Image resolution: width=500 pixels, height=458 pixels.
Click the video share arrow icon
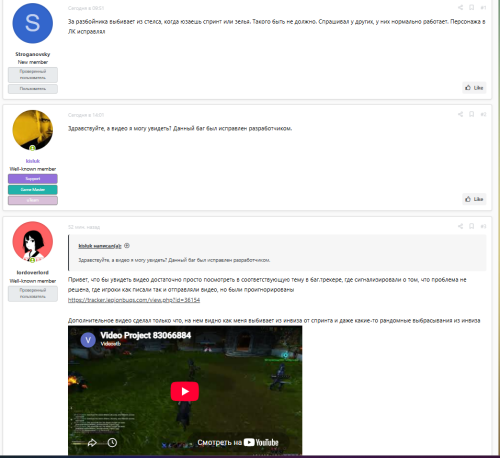pos(92,443)
